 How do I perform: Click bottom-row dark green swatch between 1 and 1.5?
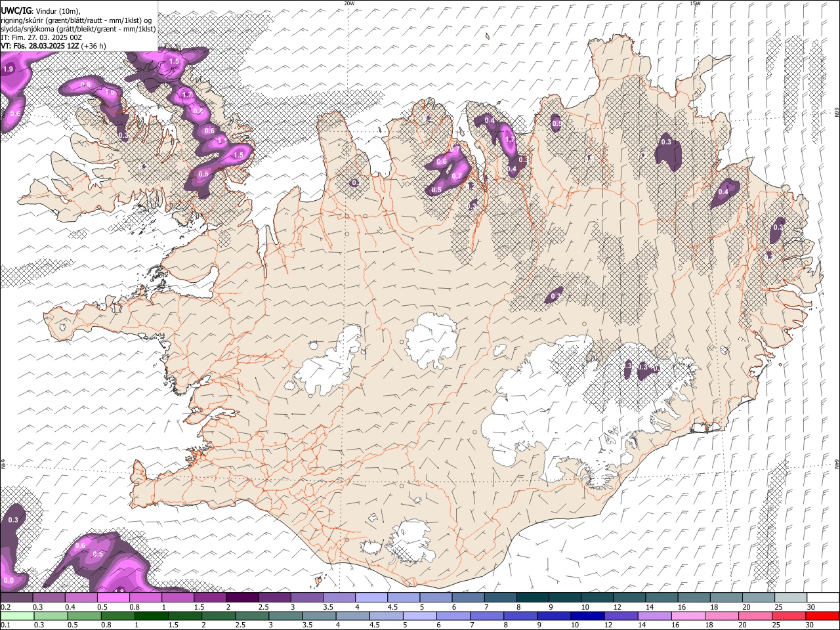[x=152, y=616]
